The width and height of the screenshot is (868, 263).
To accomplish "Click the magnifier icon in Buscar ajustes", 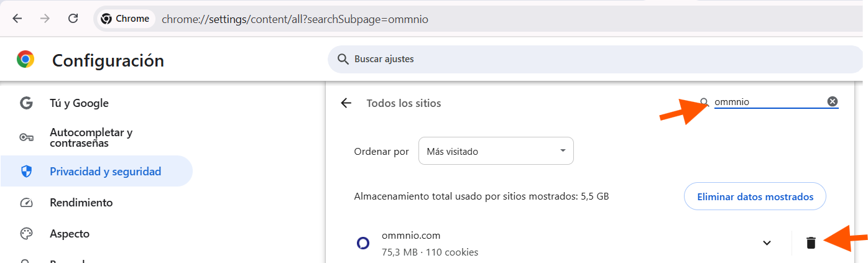I will click(343, 59).
